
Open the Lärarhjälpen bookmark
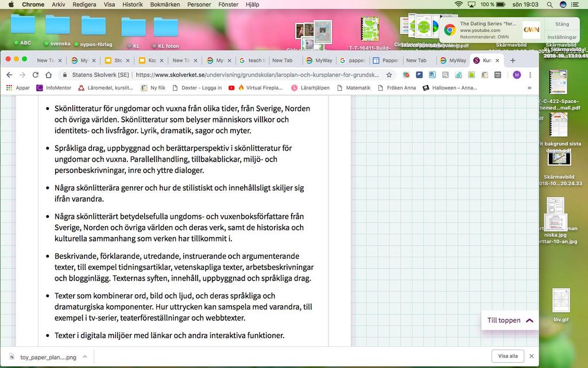click(310, 87)
